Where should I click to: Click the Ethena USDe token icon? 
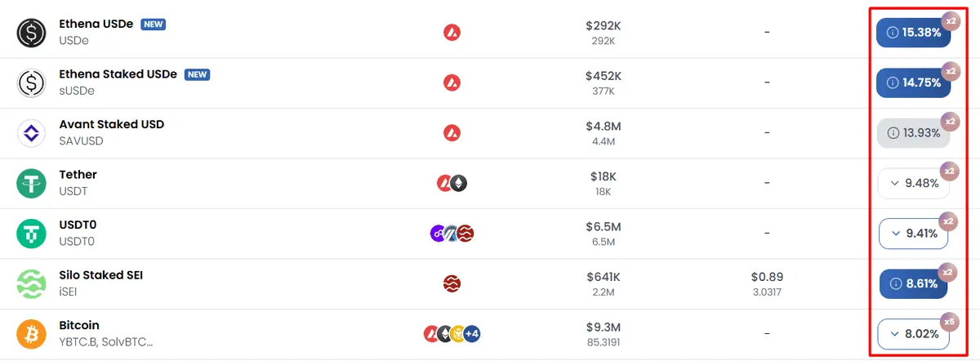(x=32, y=33)
